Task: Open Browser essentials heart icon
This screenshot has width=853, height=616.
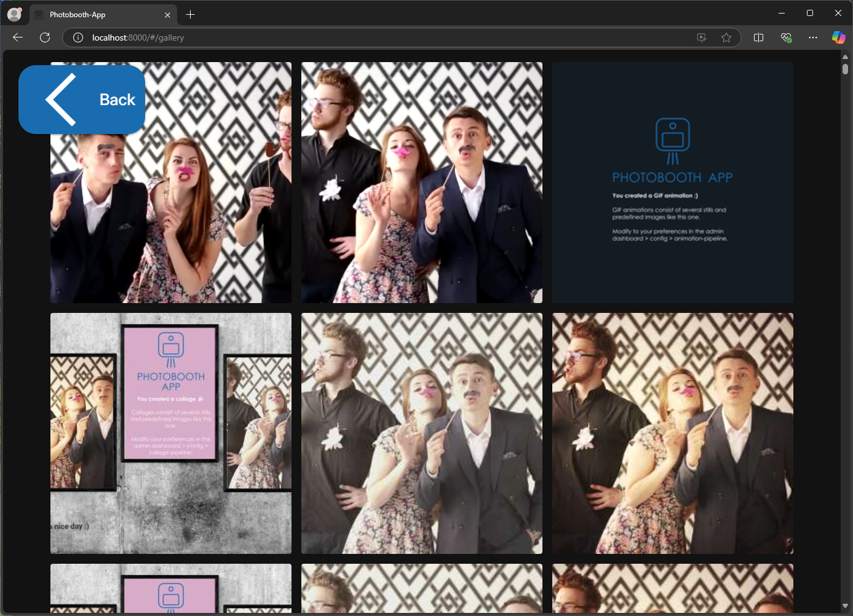Action: click(786, 38)
